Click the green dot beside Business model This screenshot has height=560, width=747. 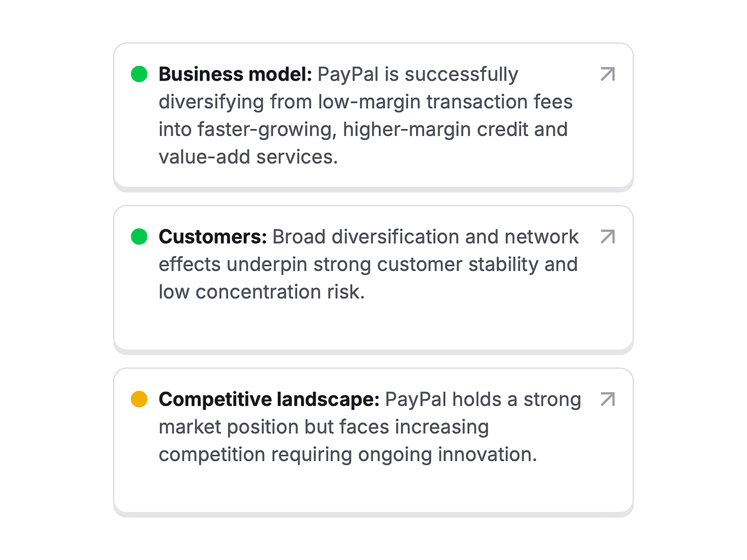pos(139,74)
